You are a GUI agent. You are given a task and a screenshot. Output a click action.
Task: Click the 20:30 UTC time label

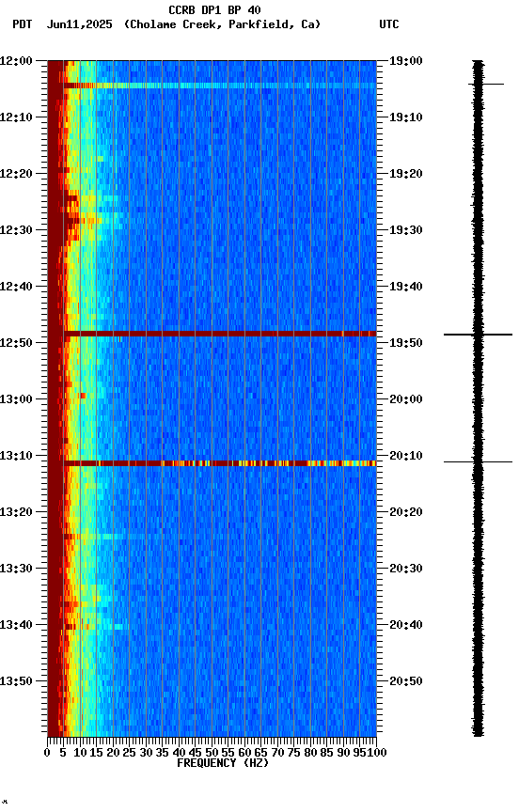click(x=406, y=569)
